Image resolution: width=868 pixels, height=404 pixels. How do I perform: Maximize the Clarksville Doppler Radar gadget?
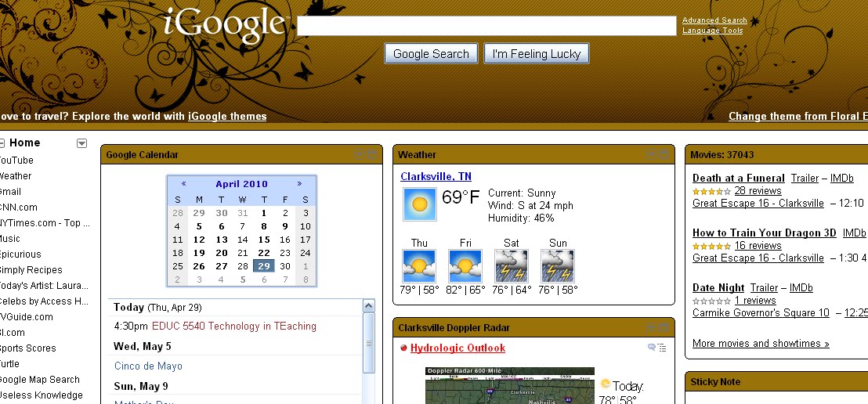click(664, 327)
